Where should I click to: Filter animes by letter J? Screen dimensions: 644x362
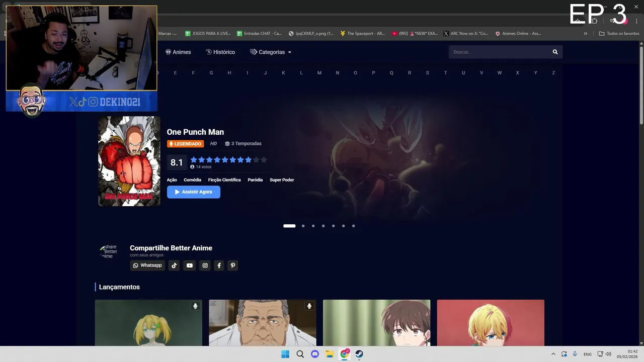pos(265,73)
